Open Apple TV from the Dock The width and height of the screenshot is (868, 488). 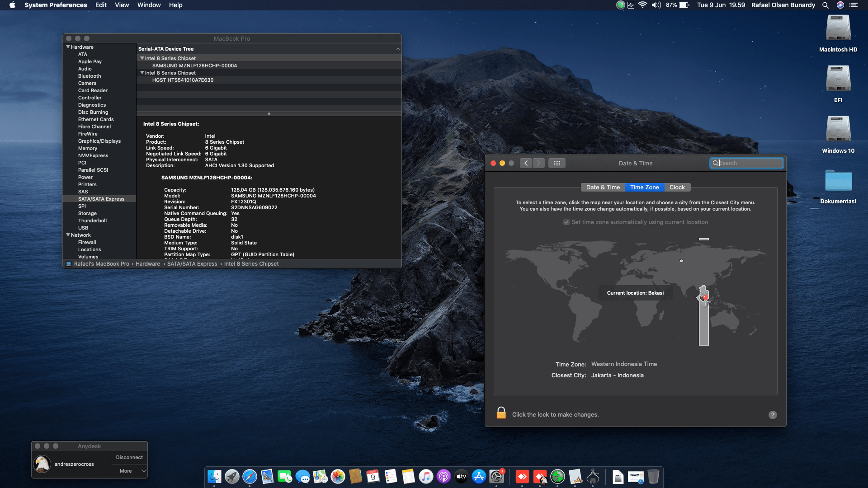coord(461,476)
